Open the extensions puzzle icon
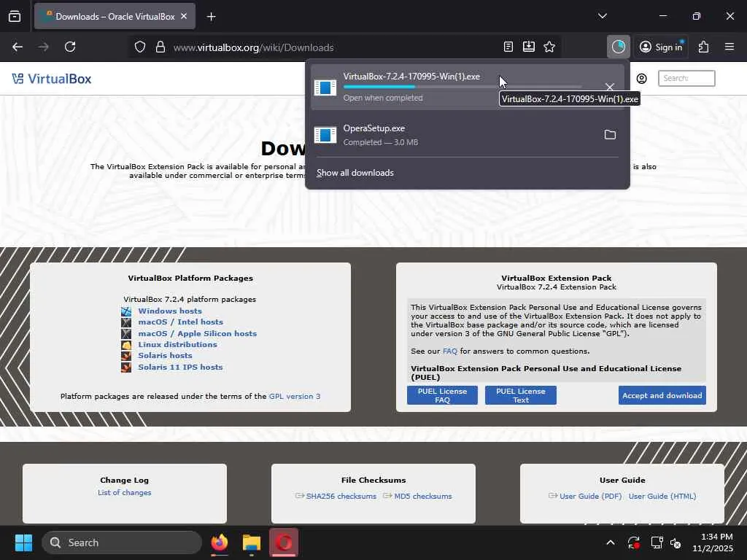Image resolution: width=747 pixels, height=560 pixels. [x=704, y=47]
